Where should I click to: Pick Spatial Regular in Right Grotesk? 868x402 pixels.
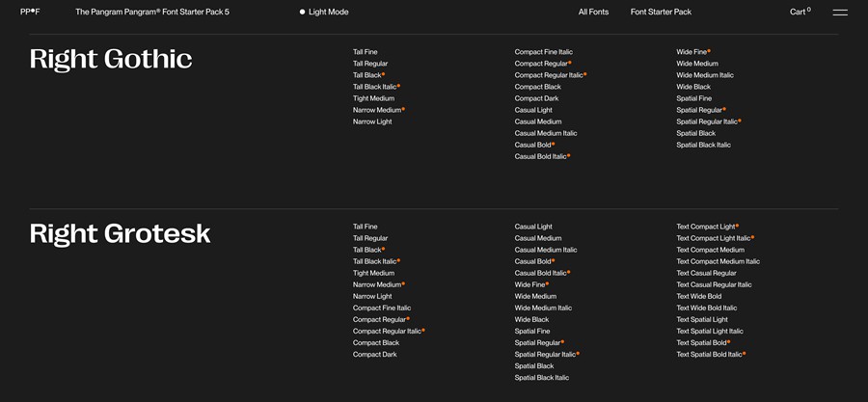pos(540,343)
